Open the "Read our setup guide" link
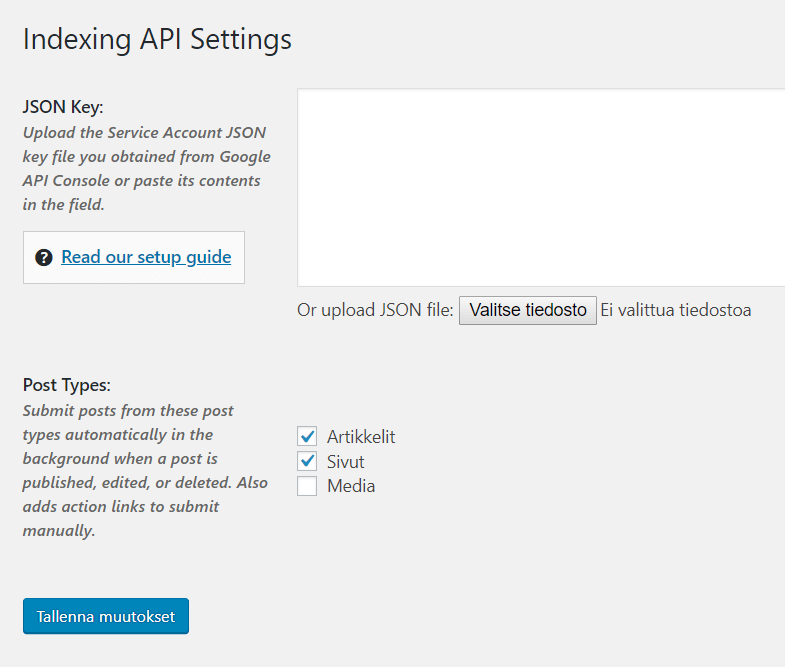 click(x=146, y=257)
